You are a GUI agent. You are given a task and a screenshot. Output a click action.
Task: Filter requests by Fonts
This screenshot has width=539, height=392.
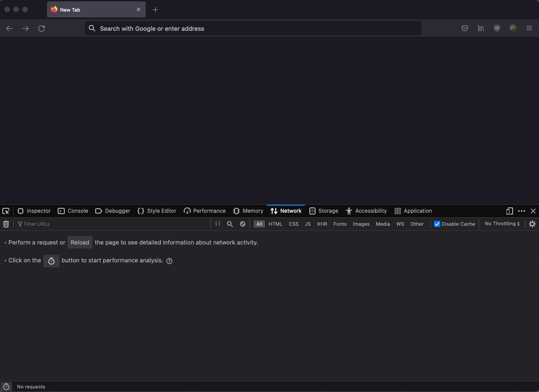(340, 224)
